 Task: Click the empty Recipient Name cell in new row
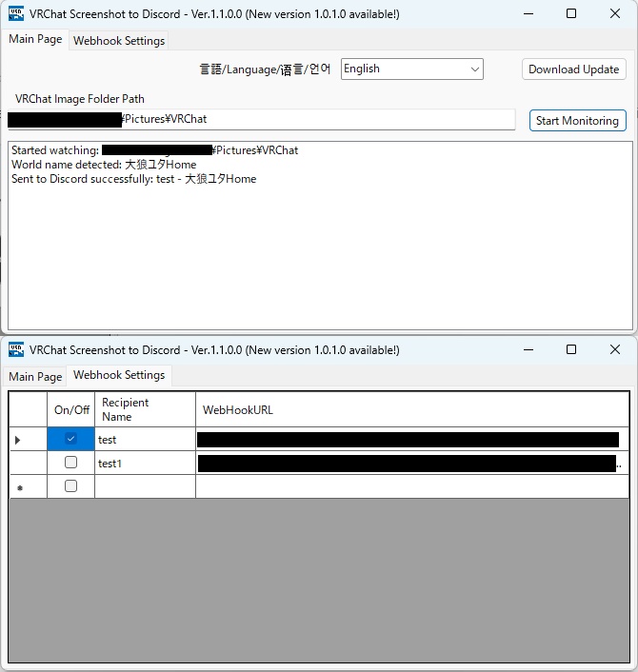point(145,486)
